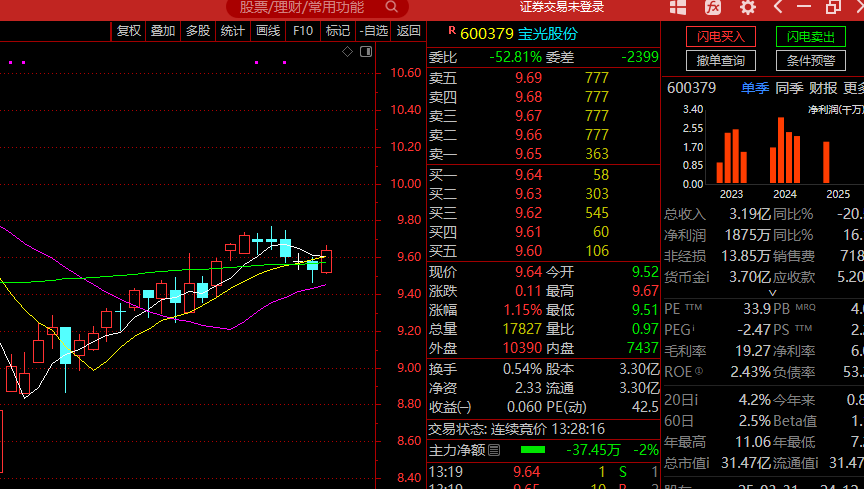864x489 pixels.
Task: Click the 卖五 price 9.69
Action: [528, 78]
